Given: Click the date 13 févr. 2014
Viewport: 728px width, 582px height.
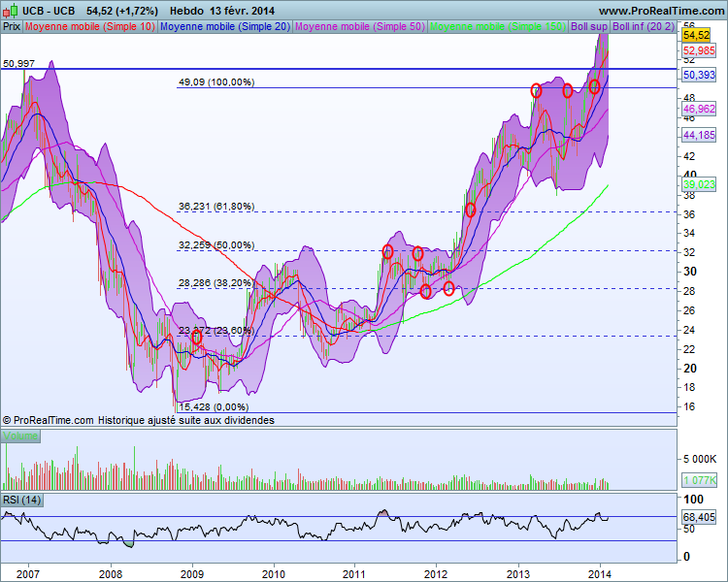Looking at the screenshot, I should point(242,11).
